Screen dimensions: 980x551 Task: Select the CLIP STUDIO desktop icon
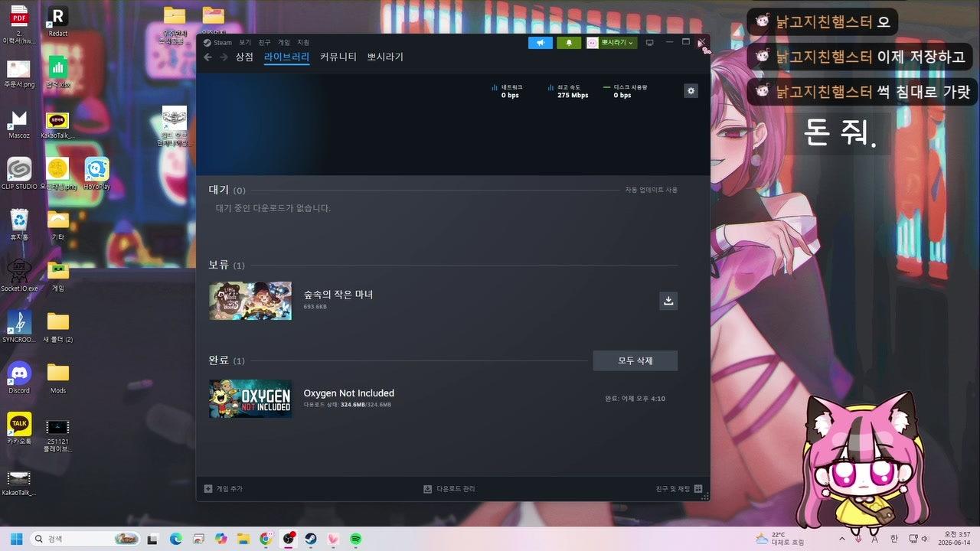pyautogui.click(x=19, y=174)
